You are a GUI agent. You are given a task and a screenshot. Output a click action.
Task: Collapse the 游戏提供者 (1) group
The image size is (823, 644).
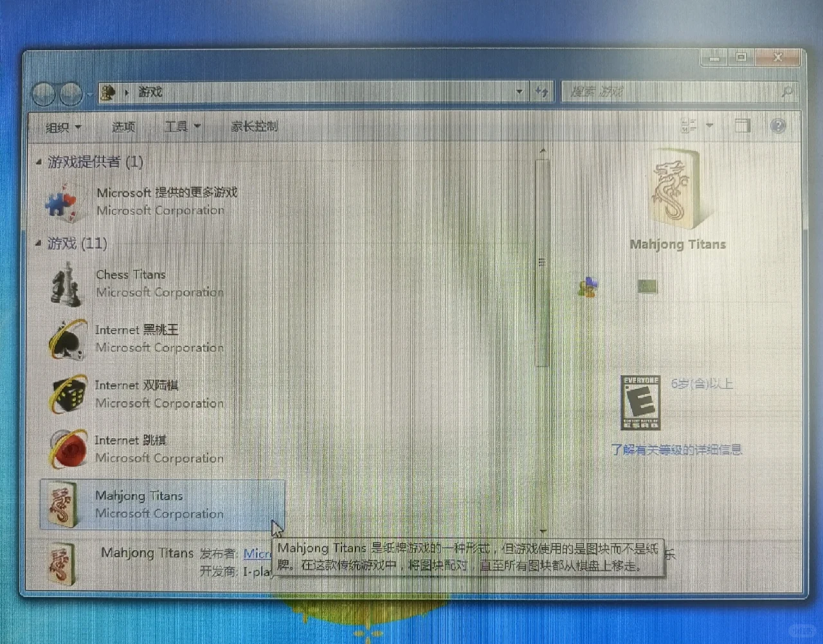coord(39,162)
